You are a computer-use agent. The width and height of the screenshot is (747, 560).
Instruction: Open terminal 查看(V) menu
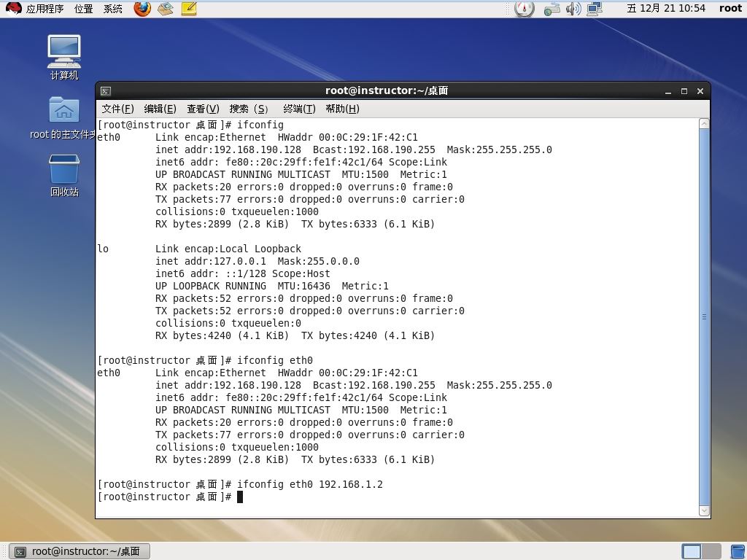(x=203, y=109)
